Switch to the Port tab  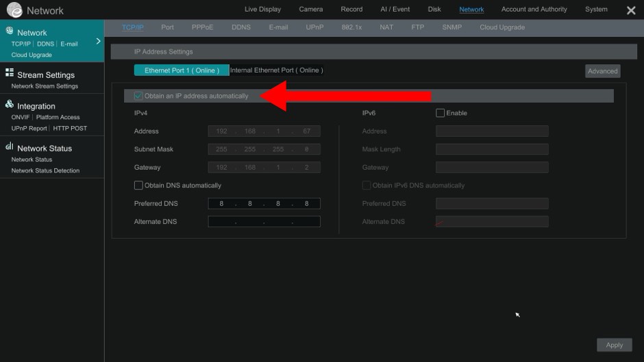[167, 27]
